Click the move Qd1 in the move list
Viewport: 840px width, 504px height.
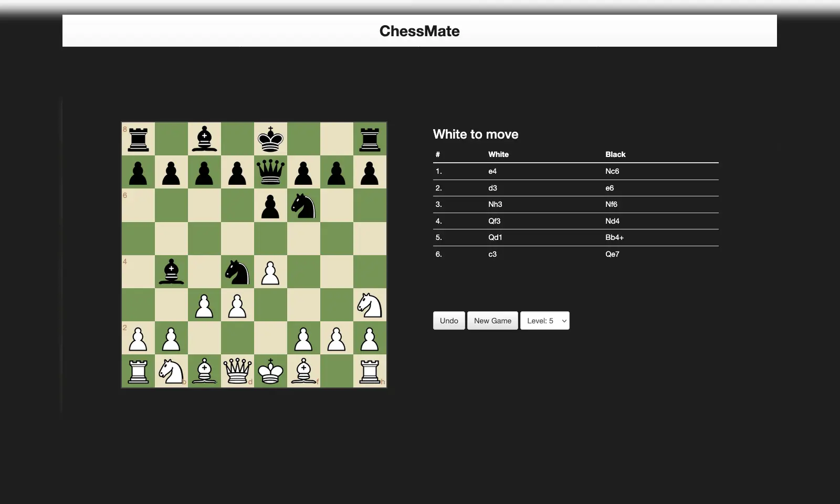click(495, 237)
